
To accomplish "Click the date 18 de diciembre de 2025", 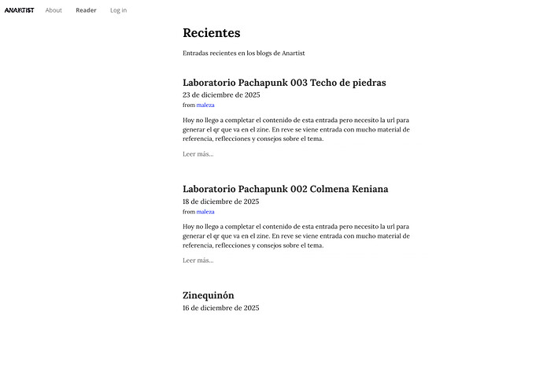I will coord(220,202).
